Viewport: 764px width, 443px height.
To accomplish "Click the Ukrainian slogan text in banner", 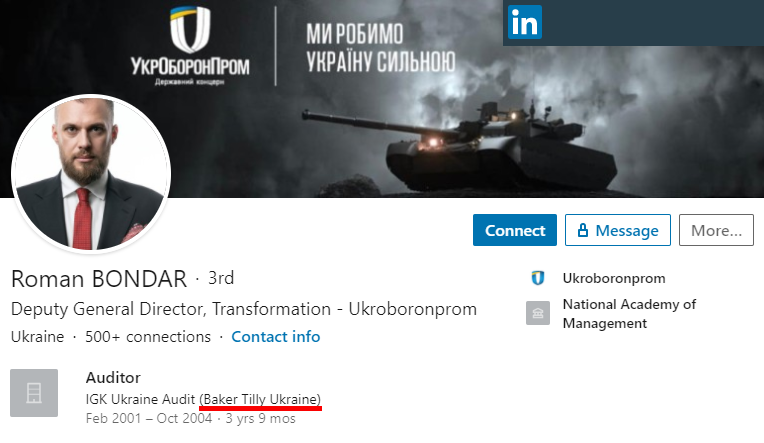I will click(381, 48).
